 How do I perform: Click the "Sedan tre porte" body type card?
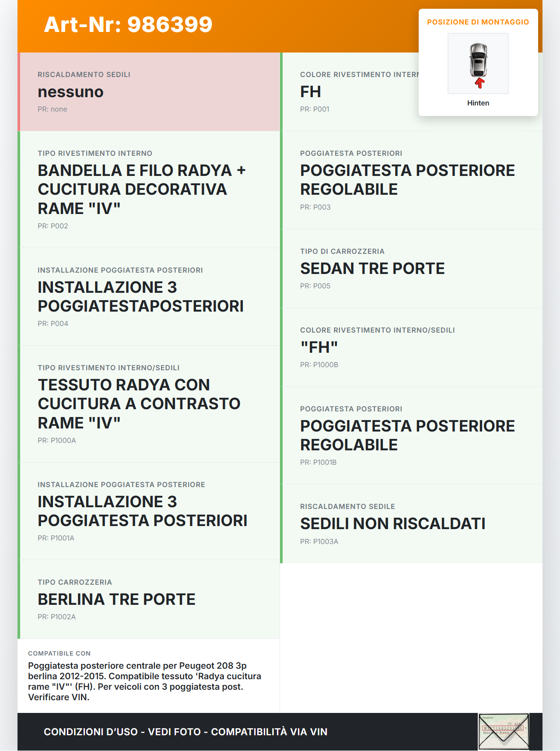click(411, 268)
